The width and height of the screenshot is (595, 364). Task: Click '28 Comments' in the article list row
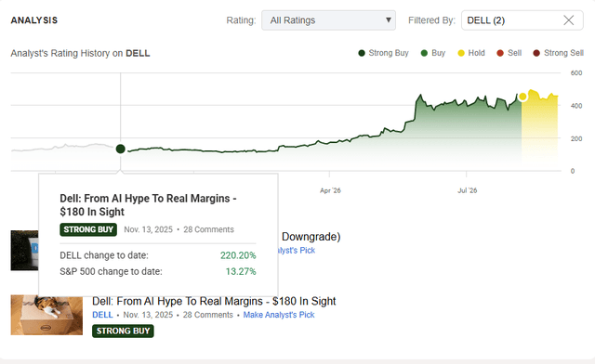click(x=208, y=315)
